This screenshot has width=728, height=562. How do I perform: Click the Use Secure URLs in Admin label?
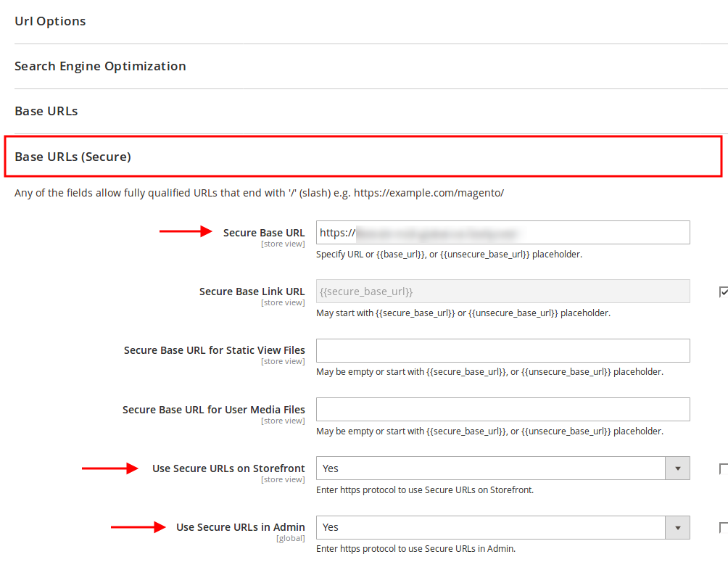click(240, 527)
